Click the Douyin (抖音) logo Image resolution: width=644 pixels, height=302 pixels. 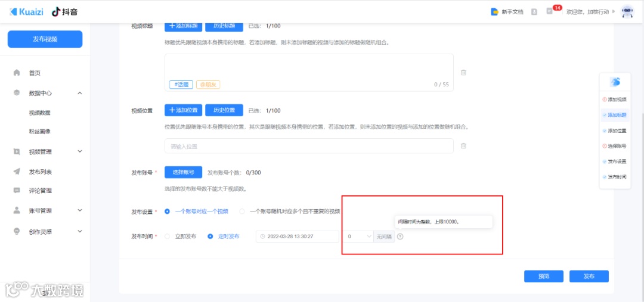pyautogui.click(x=65, y=12)
